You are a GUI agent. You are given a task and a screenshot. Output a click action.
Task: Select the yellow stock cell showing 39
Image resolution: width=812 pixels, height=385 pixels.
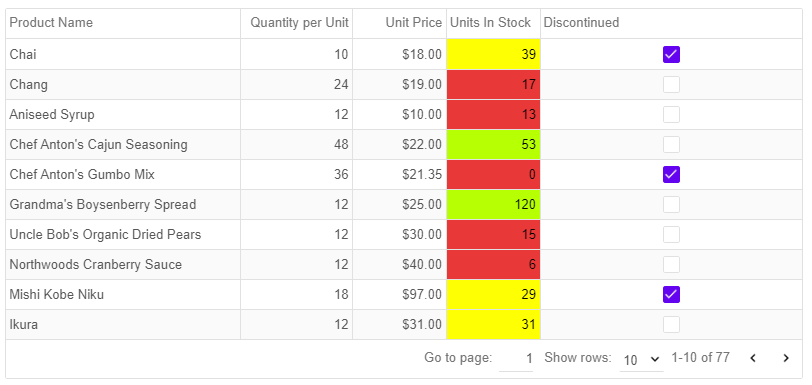pyautogui.click(x=493, y=54)
